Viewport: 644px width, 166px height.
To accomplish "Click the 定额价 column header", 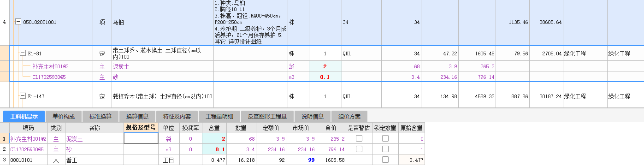I will [x=271, y=127].
